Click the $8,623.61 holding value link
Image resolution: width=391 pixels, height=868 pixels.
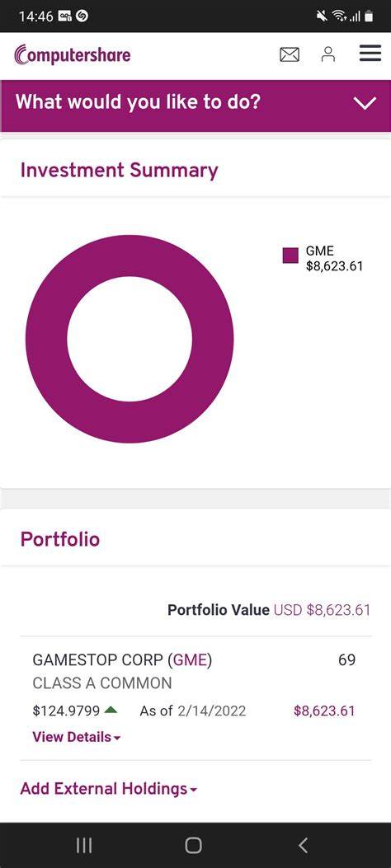324,711
